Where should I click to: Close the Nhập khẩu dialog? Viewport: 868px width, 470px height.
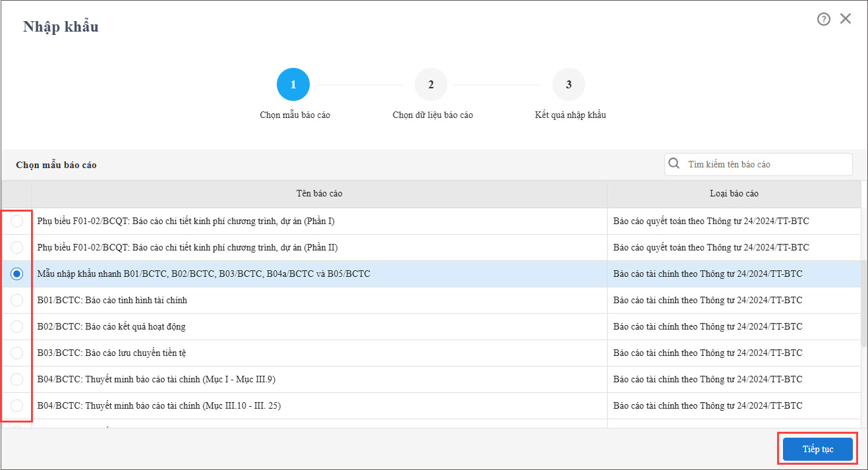click(x=846, y=19)
